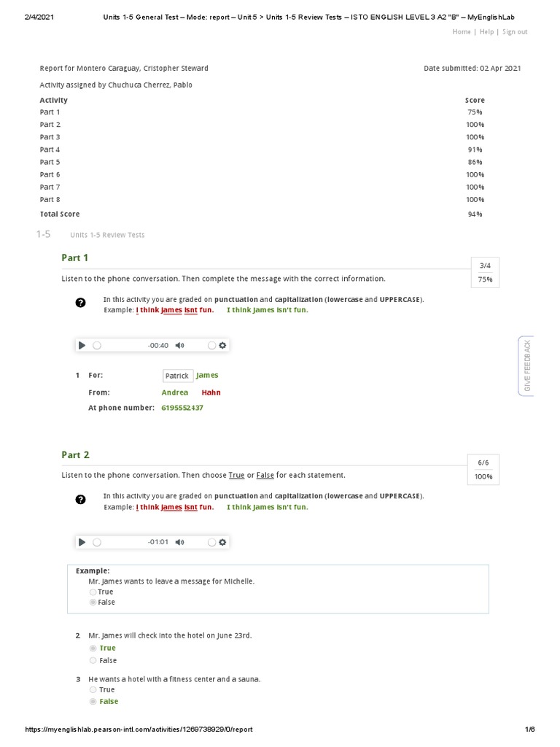Click the Part 1 audio seek handle
This screenshot has height=747, width=560.
click(x=97, y=345)
